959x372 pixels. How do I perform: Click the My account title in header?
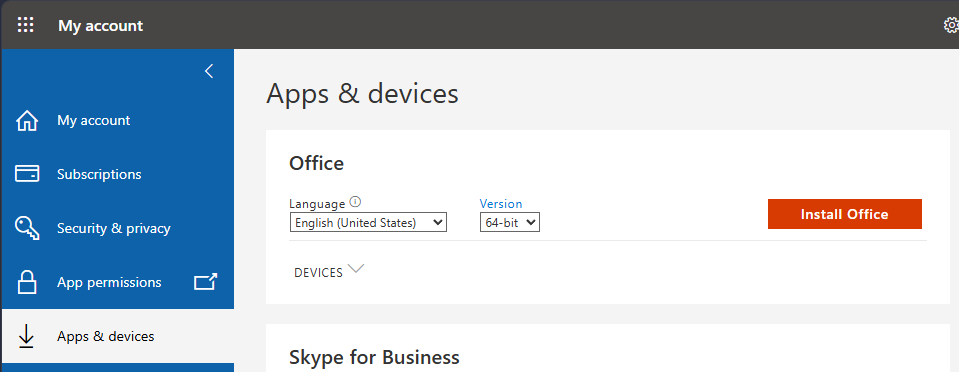pyautogui.click(x=100, y=26)
